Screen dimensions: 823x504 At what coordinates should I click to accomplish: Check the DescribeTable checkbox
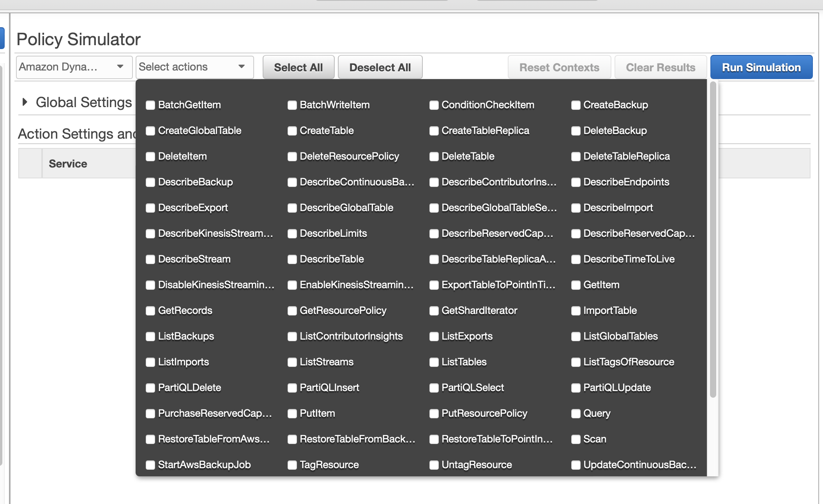(292, 259)
